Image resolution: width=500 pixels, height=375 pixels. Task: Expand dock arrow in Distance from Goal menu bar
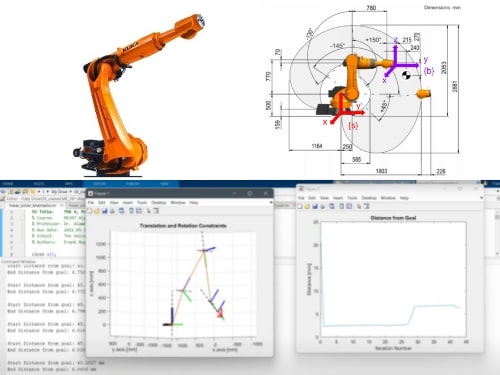point(481,198)
